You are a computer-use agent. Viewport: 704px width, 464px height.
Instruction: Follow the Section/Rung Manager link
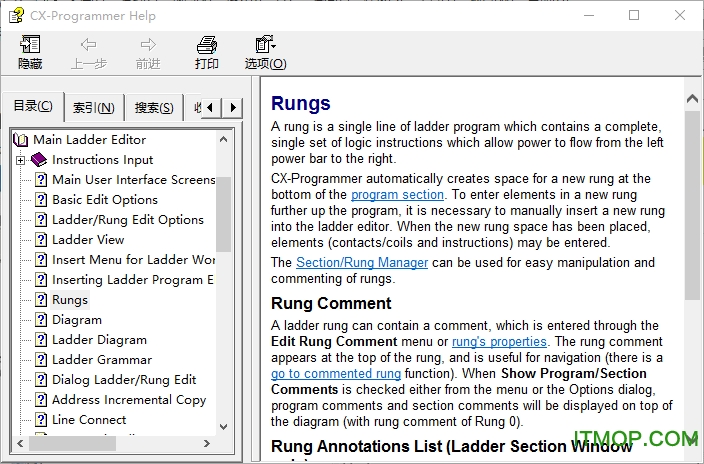362,263
